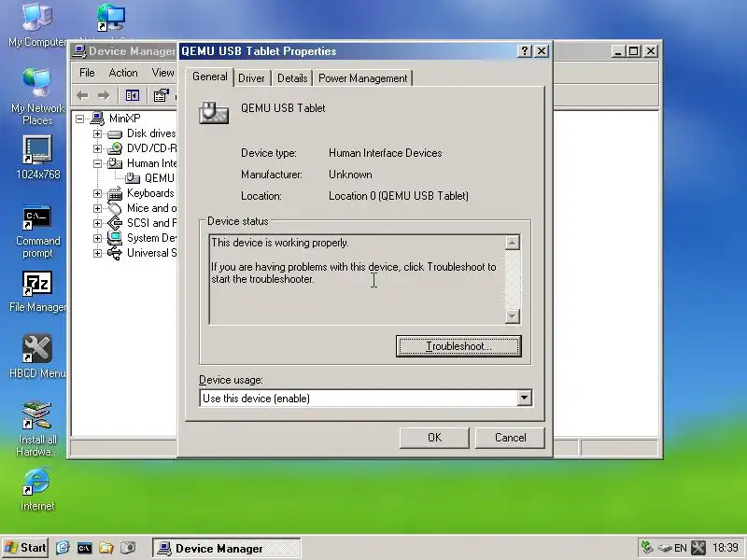Viewport: 747px width, 560px height.
Task: Click the EN language indicator in tray
Action: [681, 548]
